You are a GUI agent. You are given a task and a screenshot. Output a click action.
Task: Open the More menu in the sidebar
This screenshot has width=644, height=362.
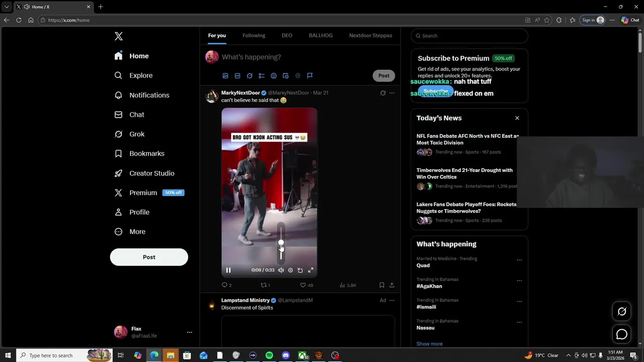click(x=130, y=232)
